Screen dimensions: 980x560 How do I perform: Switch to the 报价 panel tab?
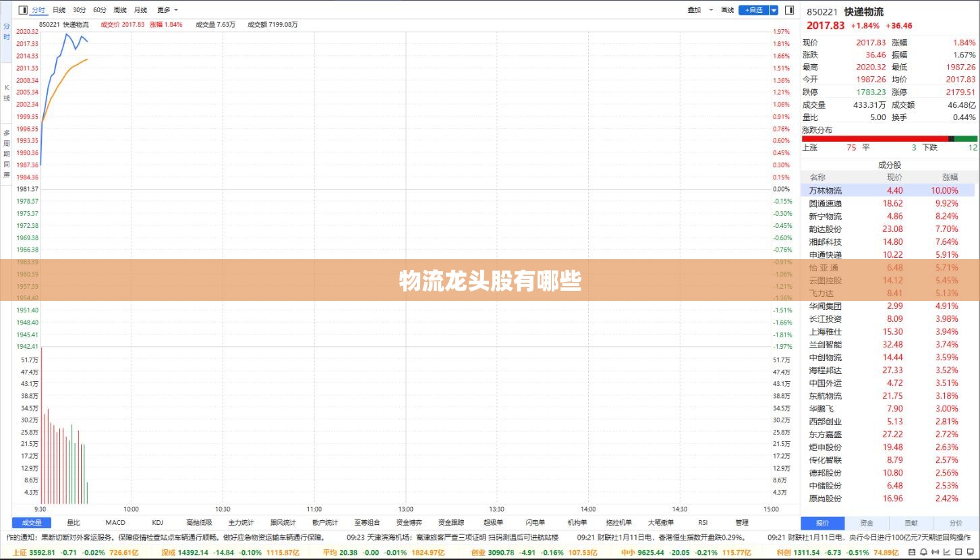tap(823, 523)
